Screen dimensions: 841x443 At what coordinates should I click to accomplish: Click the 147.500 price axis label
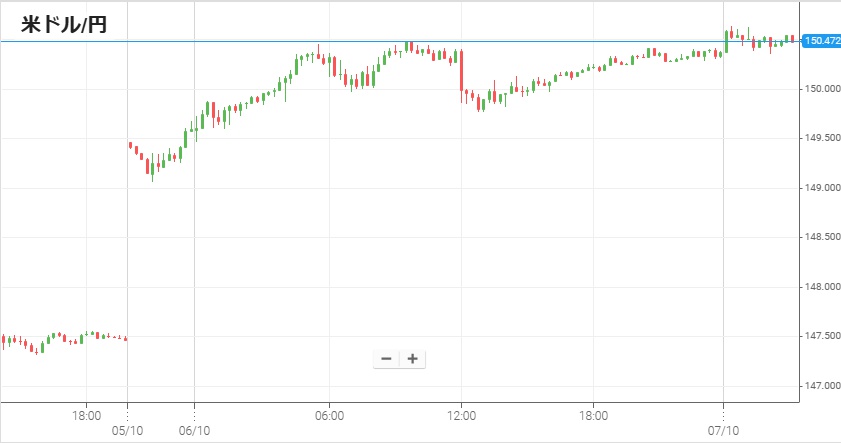820,336
